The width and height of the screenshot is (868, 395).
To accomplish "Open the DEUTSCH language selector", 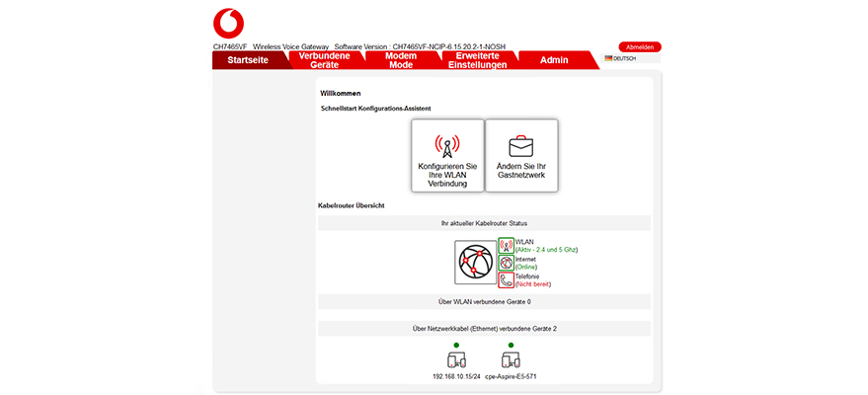I will click(621, 58).
